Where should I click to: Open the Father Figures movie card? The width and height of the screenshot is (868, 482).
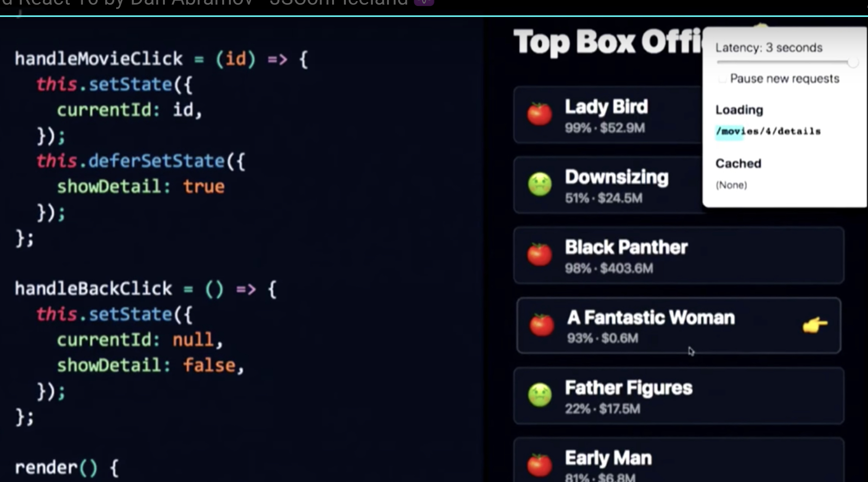click(x=679, y=396)
